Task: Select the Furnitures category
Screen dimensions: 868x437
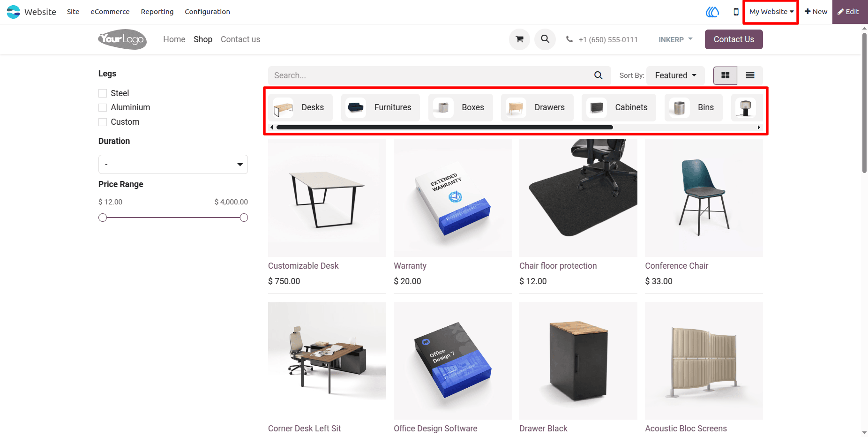Action: (x=381, y=107)
